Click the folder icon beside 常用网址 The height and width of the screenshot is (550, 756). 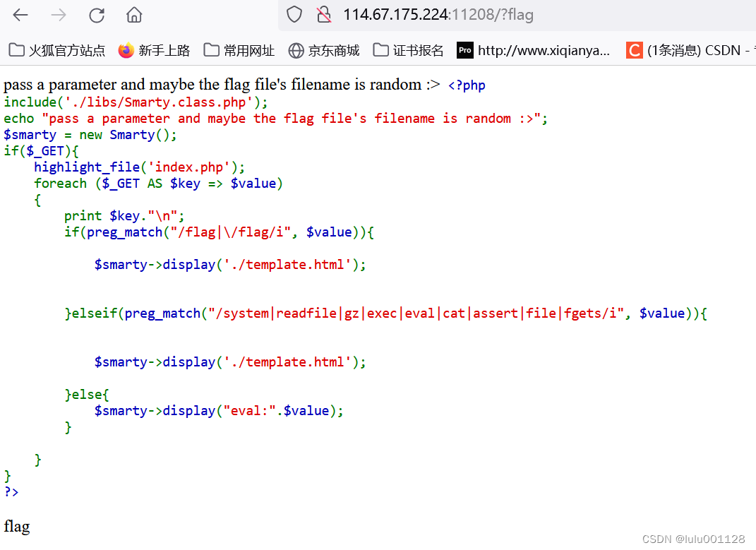pos(211,50)
